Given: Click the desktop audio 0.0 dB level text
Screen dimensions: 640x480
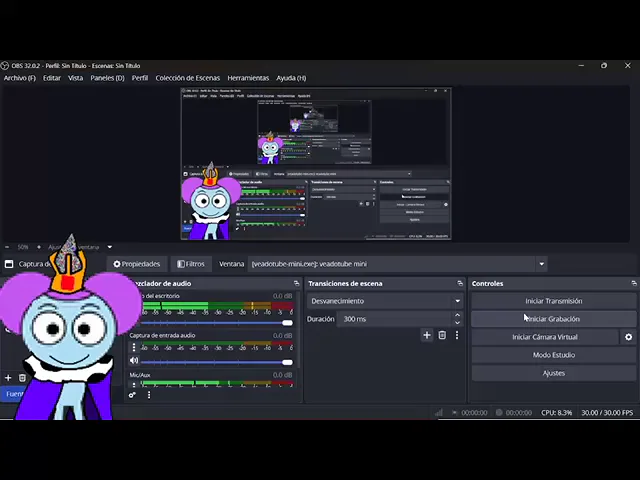Looking at the screenshot, I should coord(282,296).
